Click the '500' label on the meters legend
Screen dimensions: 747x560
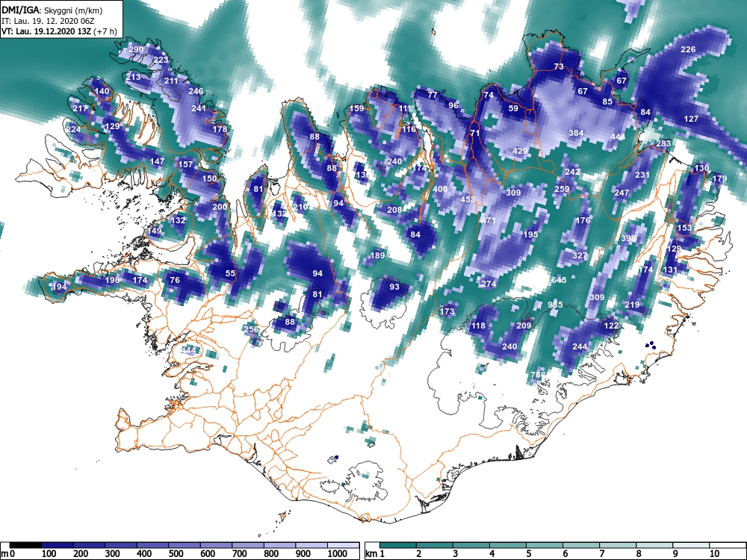[176, 553]
